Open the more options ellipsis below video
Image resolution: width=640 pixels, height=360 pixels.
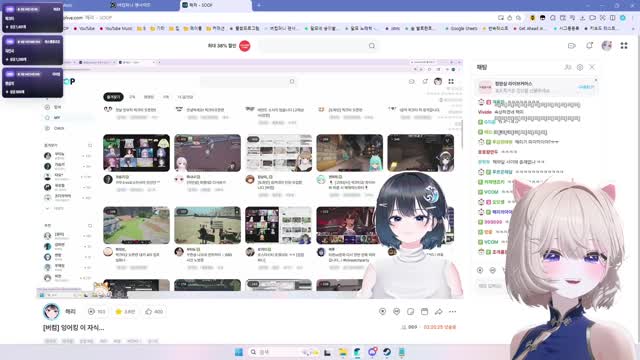click(452, 311)
